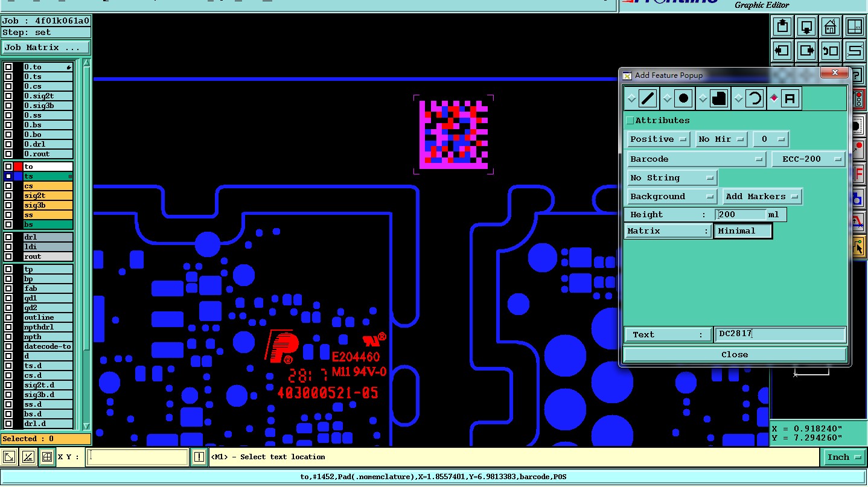The height and width of the screenshot is (487, 868).
Task: Click the layer list scroll up arrow
Action: tap(86, 63)
